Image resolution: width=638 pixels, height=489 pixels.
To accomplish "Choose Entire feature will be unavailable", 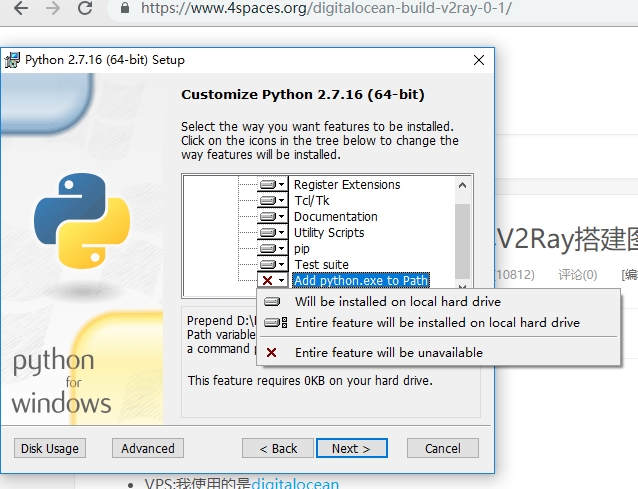I will [439, 352].
